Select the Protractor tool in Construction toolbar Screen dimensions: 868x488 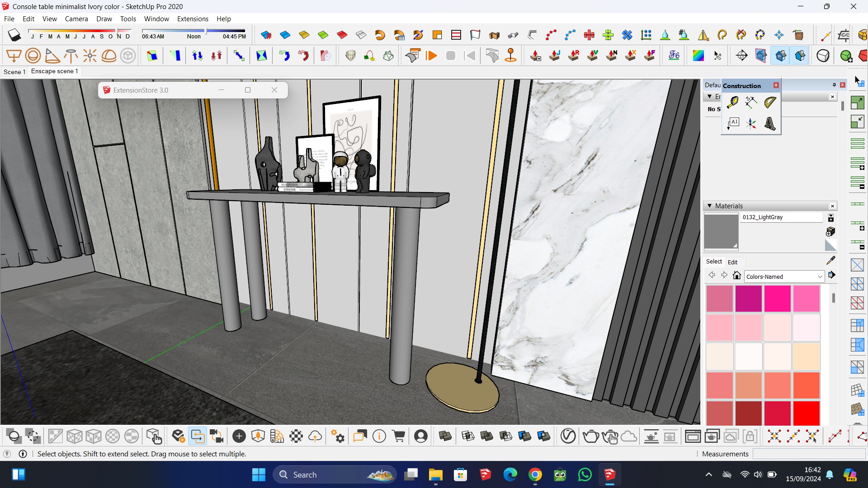point(770,103)
